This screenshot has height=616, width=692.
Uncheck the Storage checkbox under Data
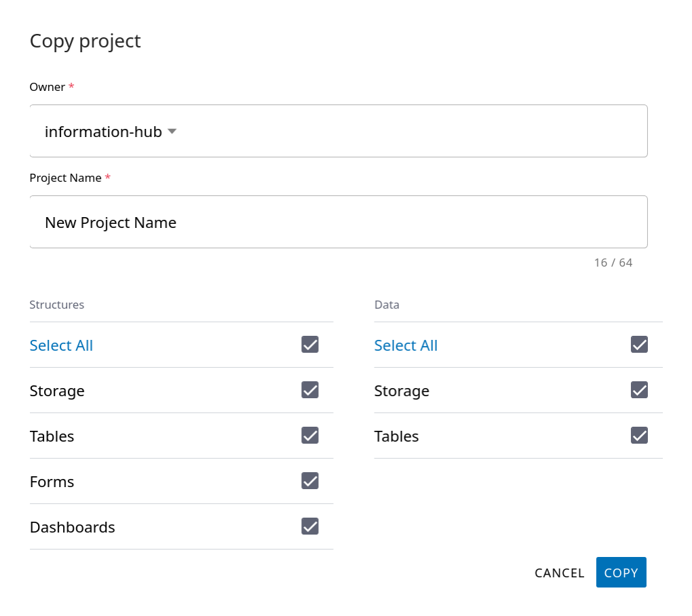point(639,390)
